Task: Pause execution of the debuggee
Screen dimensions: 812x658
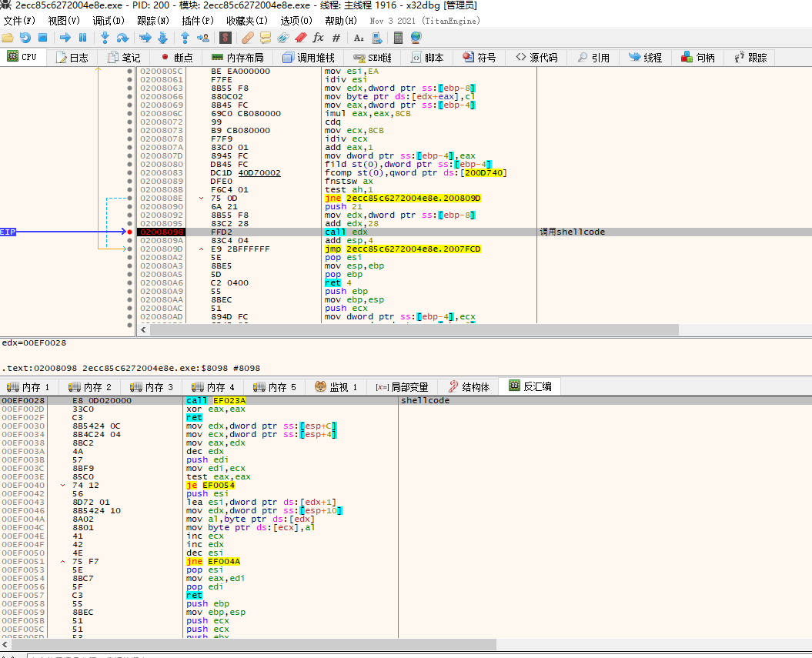Action: pos(82,38)
